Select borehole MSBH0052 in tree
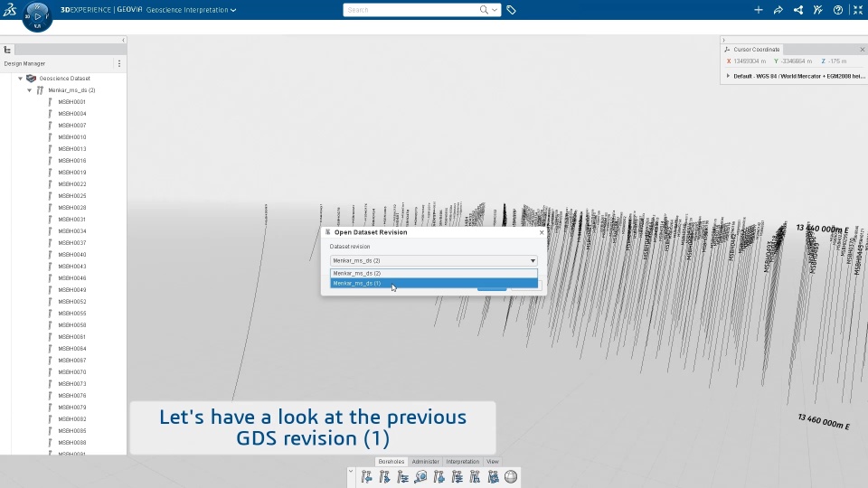868x488 pixels. 72,302
